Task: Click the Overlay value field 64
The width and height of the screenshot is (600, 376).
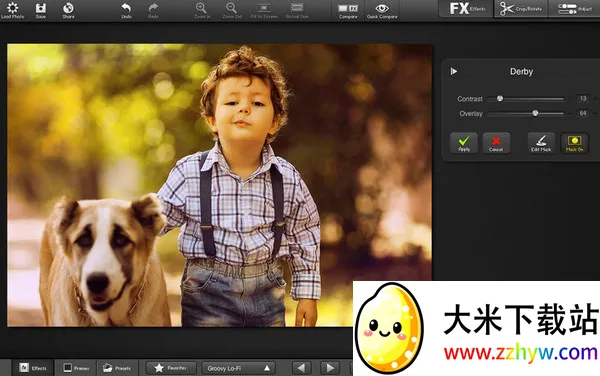Action: pos(583,113)
